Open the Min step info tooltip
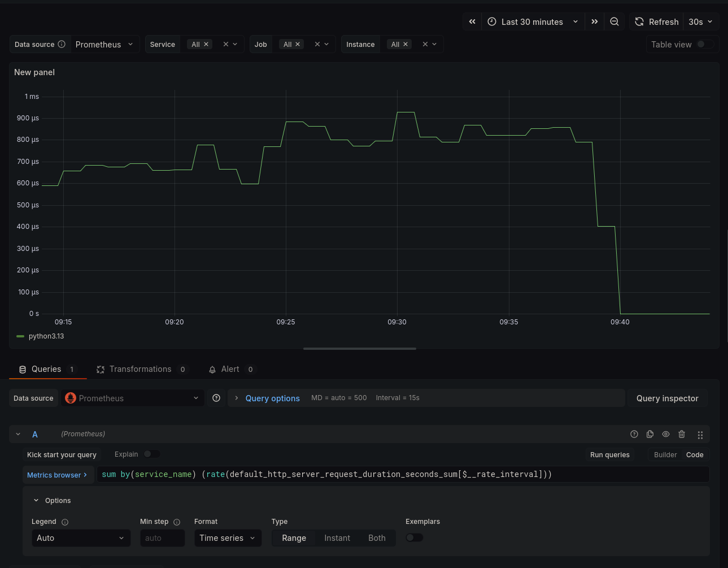This screenshot has width=728, height=568. click(177, 522)
